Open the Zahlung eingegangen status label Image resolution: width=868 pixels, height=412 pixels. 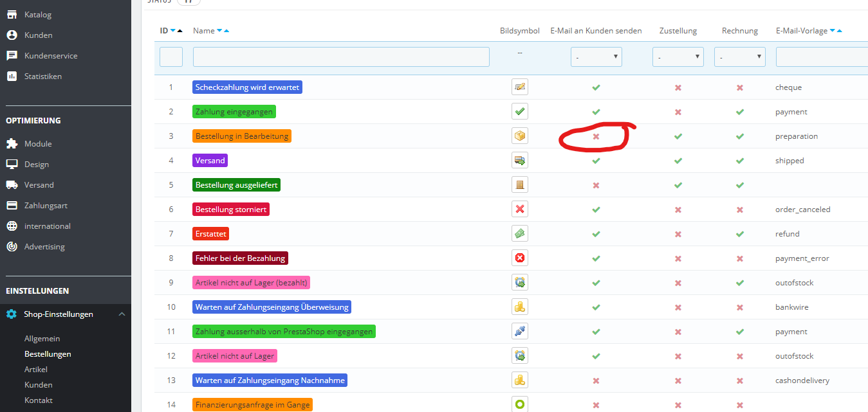[234, 111]
